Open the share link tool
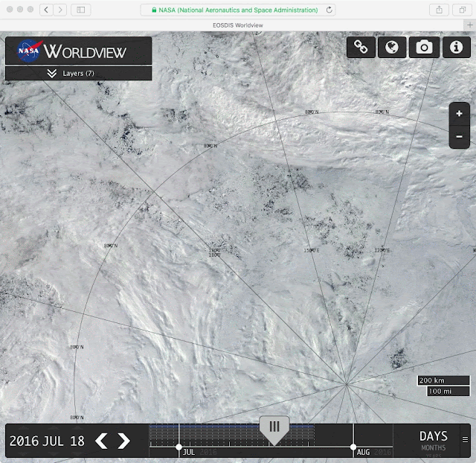Image resolution: width=476 pixels, height=463 pixels. coord(361,48)
